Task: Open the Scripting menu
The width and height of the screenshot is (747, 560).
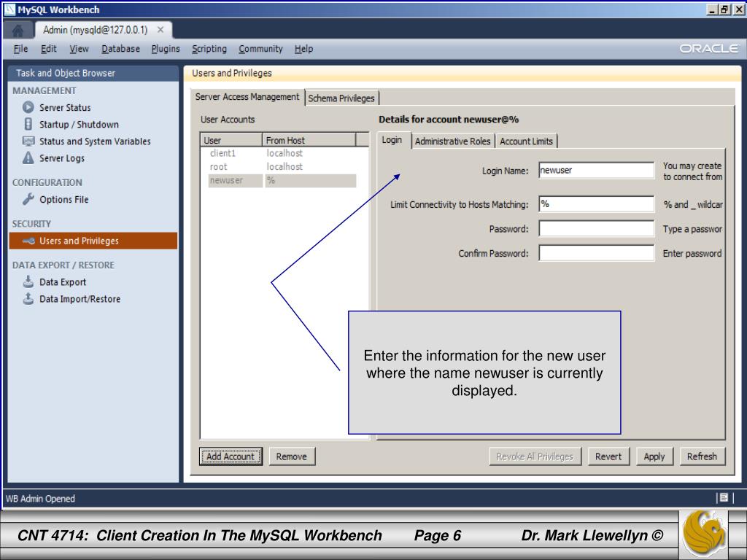Action: tap(209, 49)
